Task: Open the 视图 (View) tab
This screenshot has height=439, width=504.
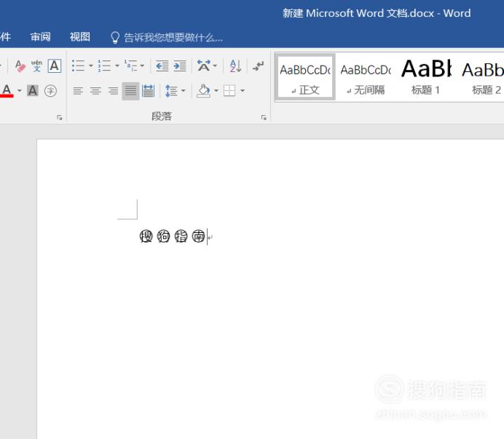Action: [x=80, y=37]
